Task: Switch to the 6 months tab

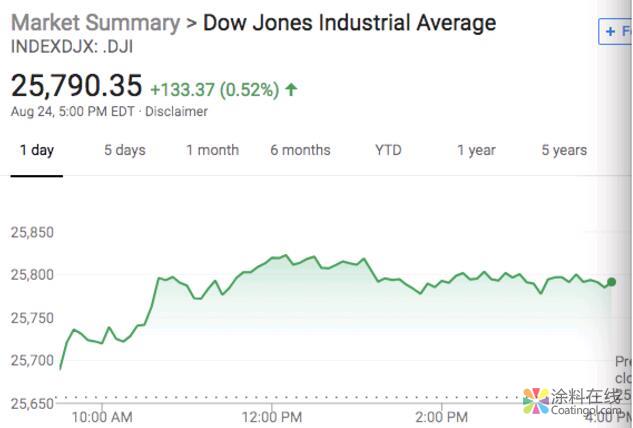Action: (x=300, y=150)
